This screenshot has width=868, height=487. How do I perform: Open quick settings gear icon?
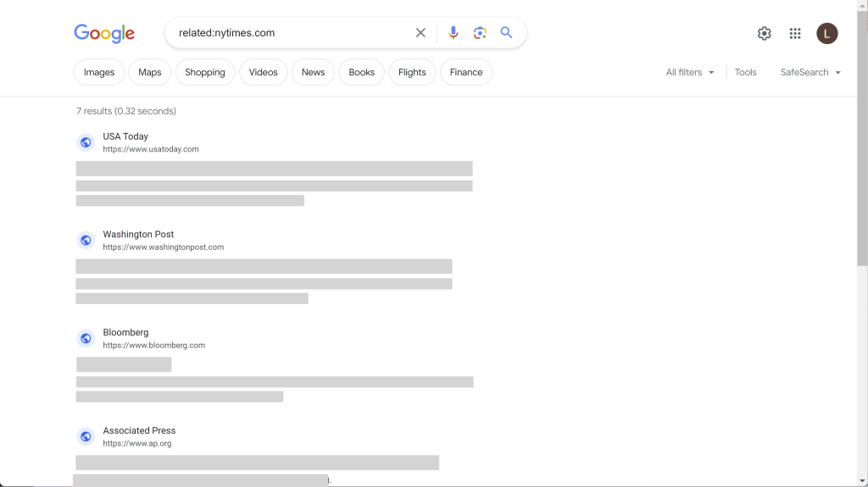pyautogui.click(x=764, y=33)
